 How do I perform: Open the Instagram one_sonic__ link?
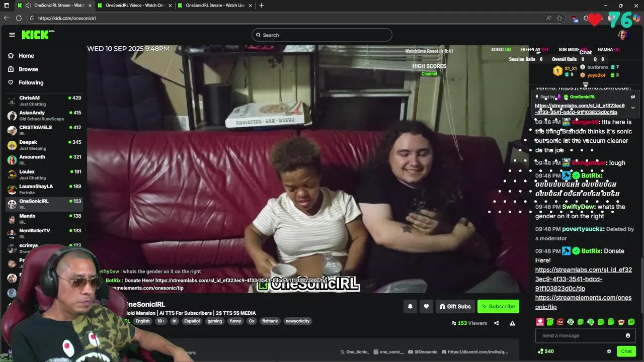[x=389, y=352]
